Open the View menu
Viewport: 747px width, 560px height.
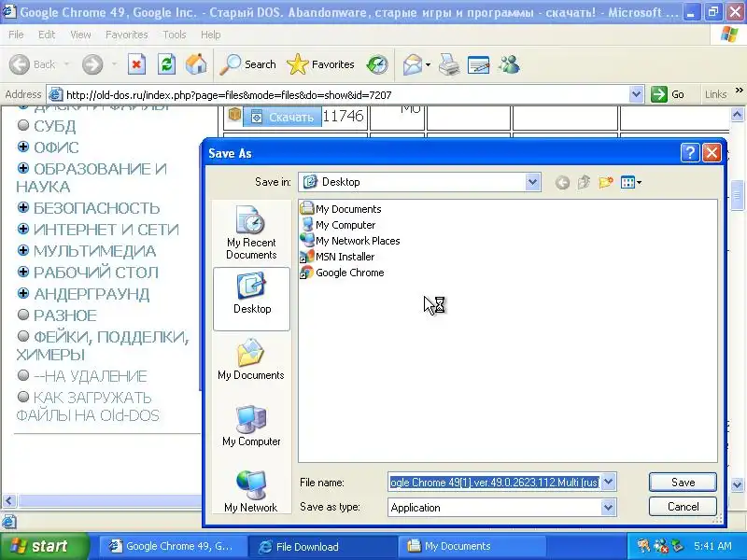point(80,35)
